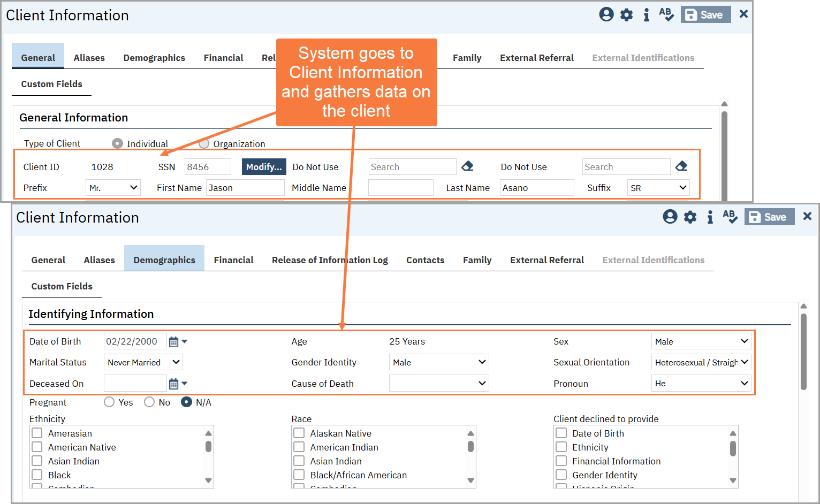Expand the Marital Status dropdown
Viewport: 820px width, 504px height.
pos(143,362)
